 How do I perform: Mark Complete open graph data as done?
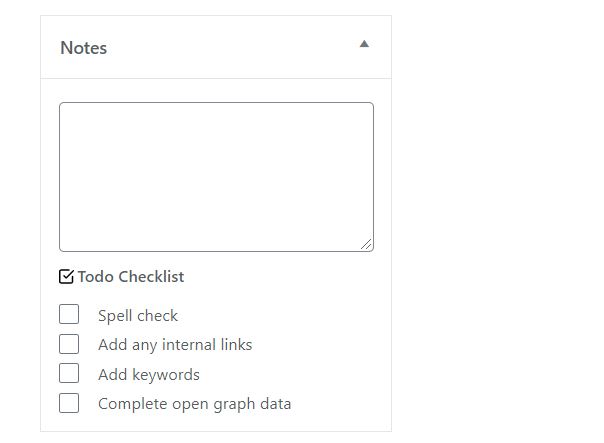(69, 403)
